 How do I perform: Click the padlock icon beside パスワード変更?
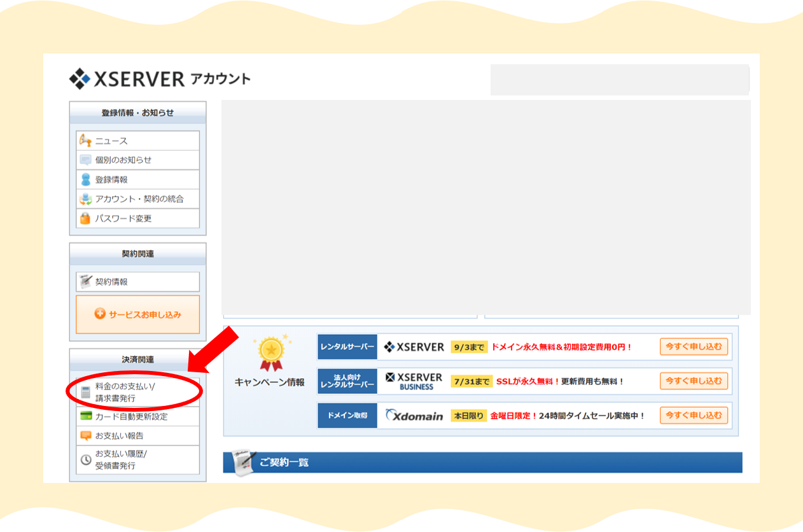click(85, 218)
